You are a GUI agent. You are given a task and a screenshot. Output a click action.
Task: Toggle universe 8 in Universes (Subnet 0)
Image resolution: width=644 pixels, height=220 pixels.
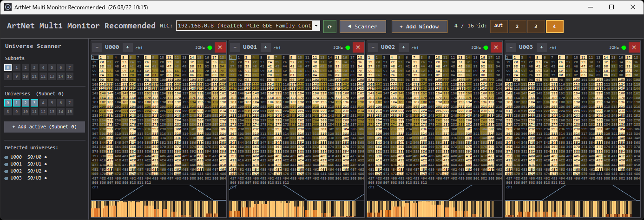point(8,112)
